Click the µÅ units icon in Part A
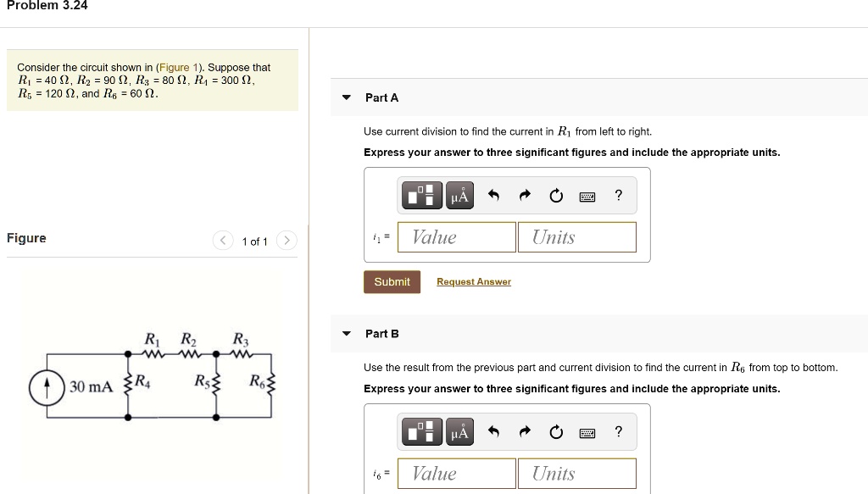Viewport: 868px width, 494px height. (459, 195)
